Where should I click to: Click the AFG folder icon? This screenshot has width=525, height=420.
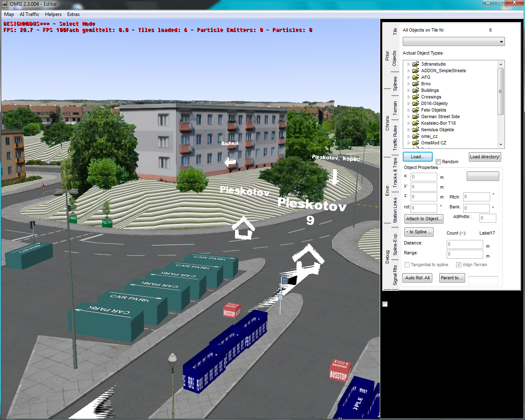point(415,77)
